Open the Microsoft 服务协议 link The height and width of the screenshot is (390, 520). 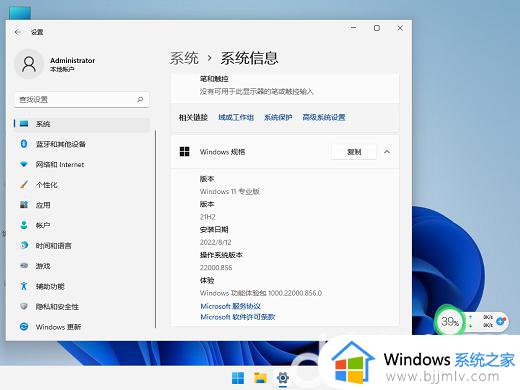click(x=230, y=306)
